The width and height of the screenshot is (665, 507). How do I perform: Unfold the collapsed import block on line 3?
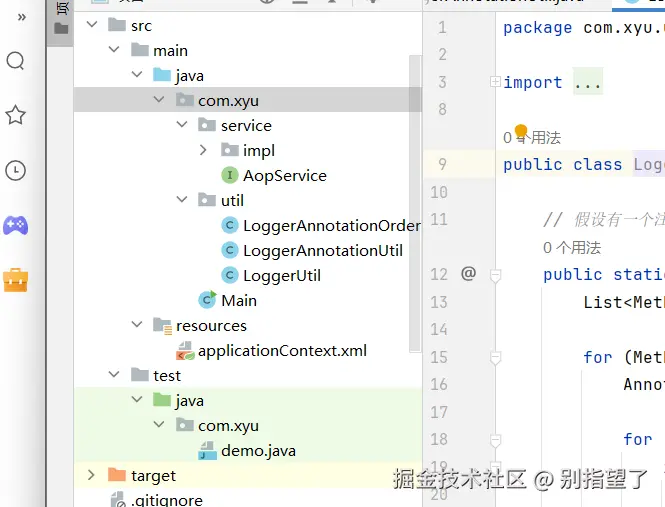[495, 81]
